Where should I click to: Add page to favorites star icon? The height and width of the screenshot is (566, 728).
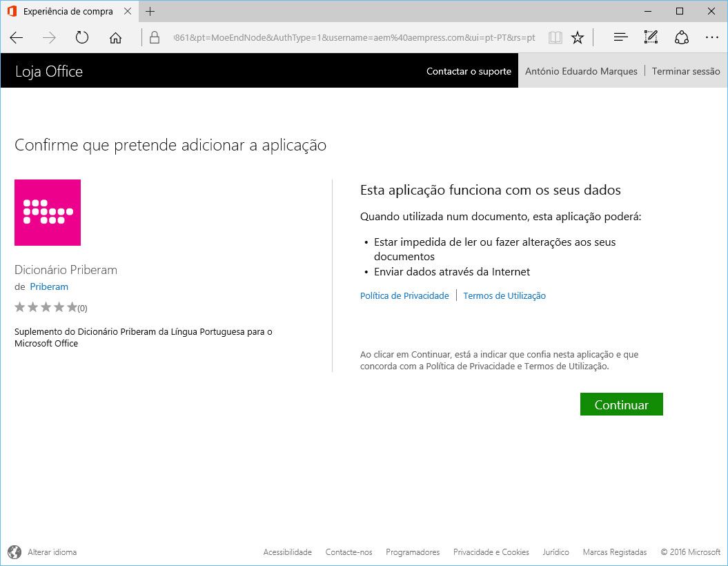[578, 38]
